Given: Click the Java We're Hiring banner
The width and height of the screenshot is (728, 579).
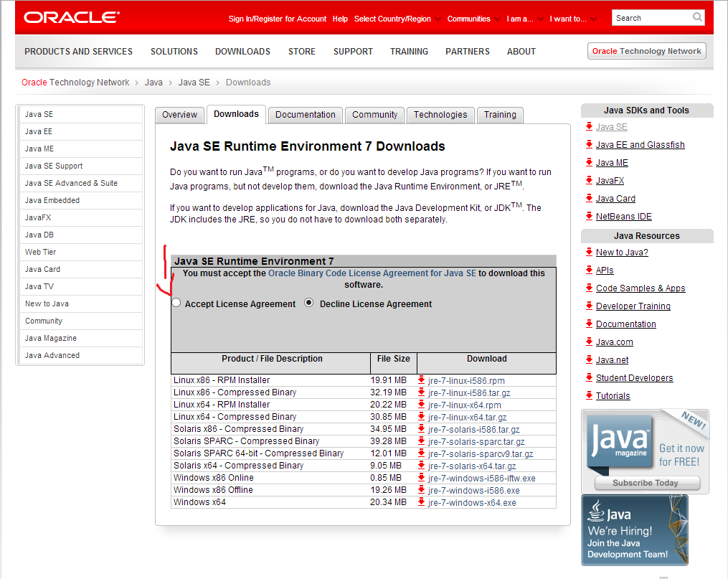Looking at the screenshot, I should click(634, 529).
